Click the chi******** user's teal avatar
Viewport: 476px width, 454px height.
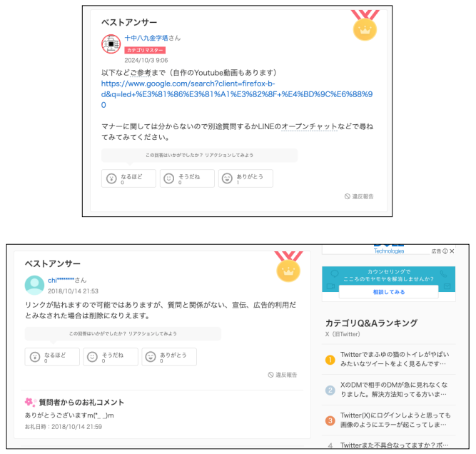click(34, 285)
